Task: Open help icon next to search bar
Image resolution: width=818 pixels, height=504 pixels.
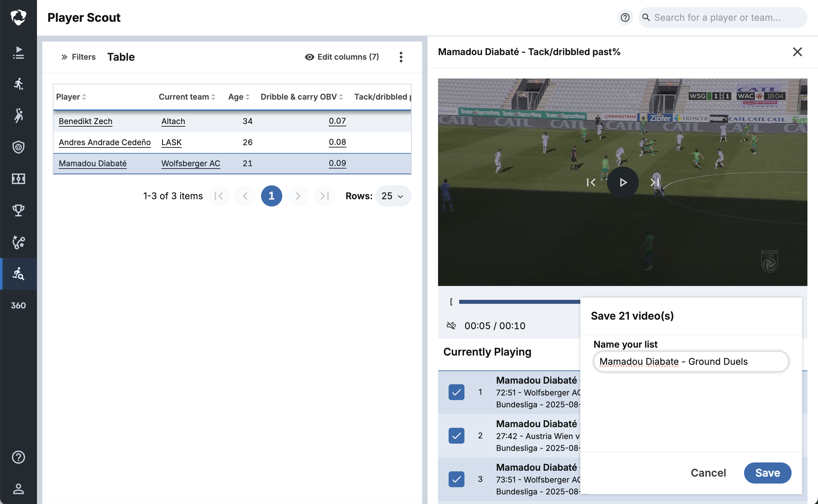Action: [625, 17]
